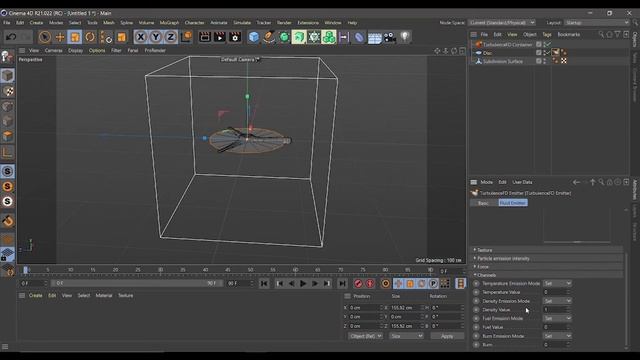Toggle Subdivision Surface layer checkbox

tap(539, 61)
